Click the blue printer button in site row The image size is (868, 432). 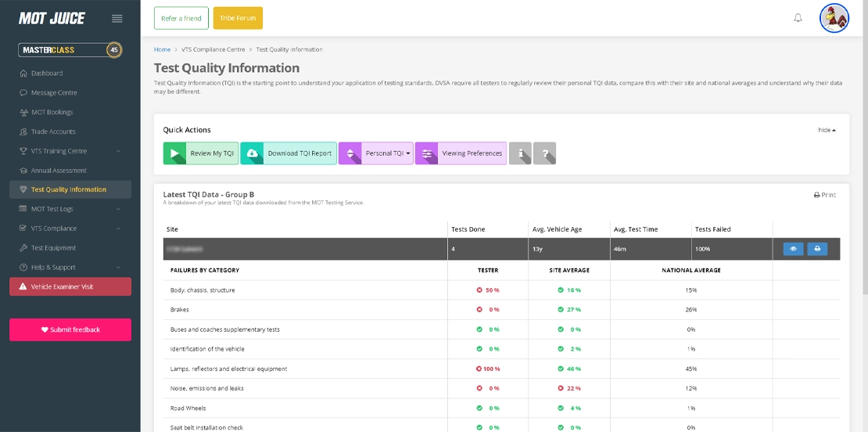pos(817,249)
